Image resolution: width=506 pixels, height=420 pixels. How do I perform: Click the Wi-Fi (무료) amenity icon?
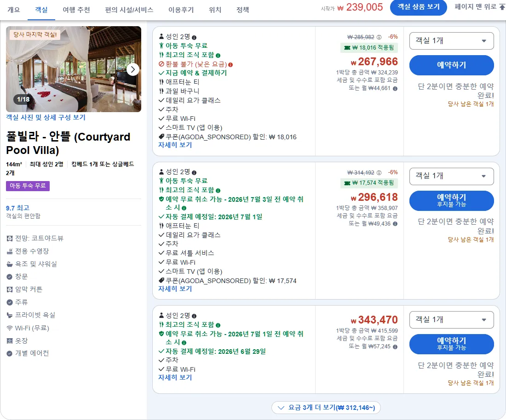click(x=10, y=328)
